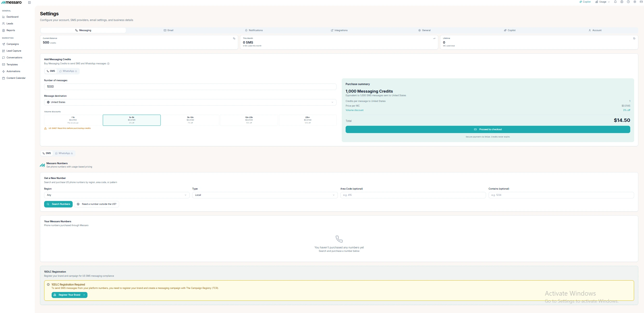Click the Contains optional input field
The width and height of the screenshot is (644, 313).
[x=561, y=195]
